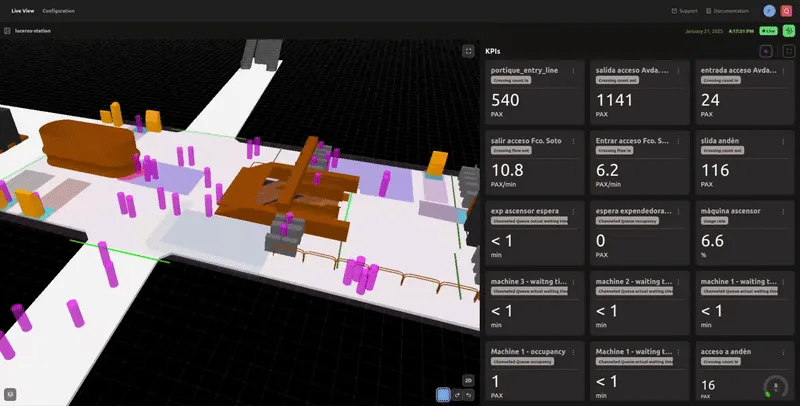800x406 pixels.
Task: Click the purple dot button in KPIs header
Action: [x=765, y=51]
